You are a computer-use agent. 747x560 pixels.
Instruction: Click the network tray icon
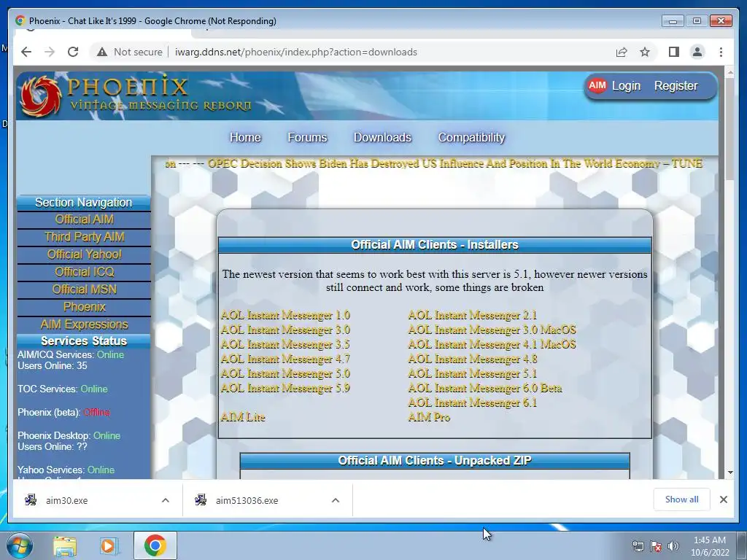point(638,547)
